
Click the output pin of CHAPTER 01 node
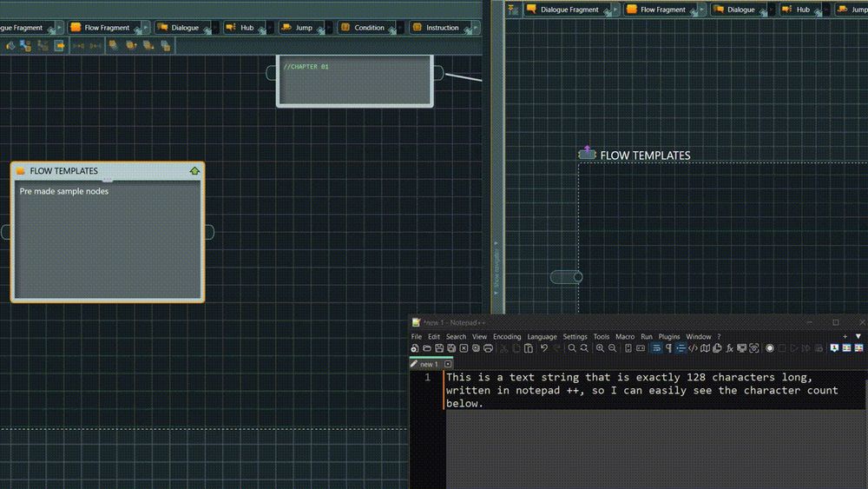pos(439,73)
